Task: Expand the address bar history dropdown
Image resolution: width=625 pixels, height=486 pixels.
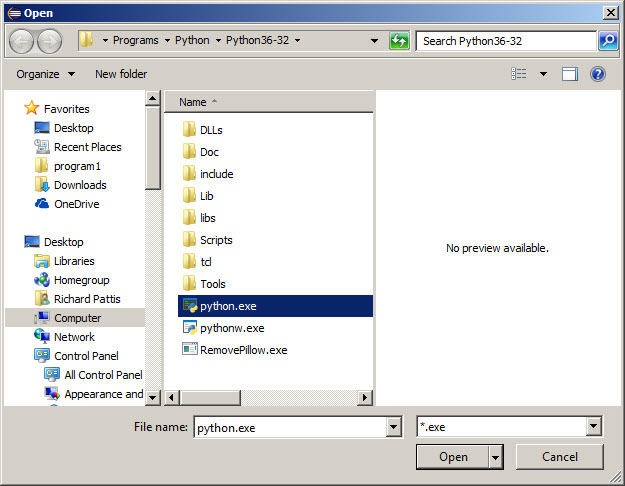Action: pyautogui.click(x=374, y=41)
